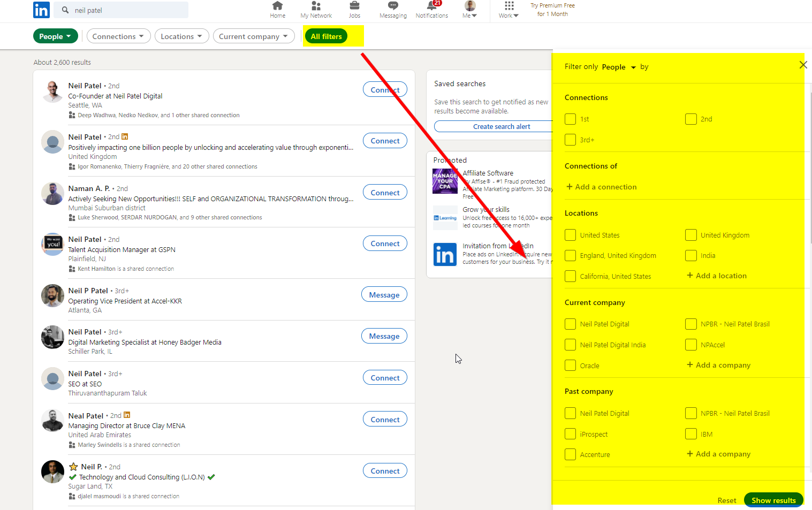
Task: Click plus icon beside Add a connection
Action: coord(569,187)
